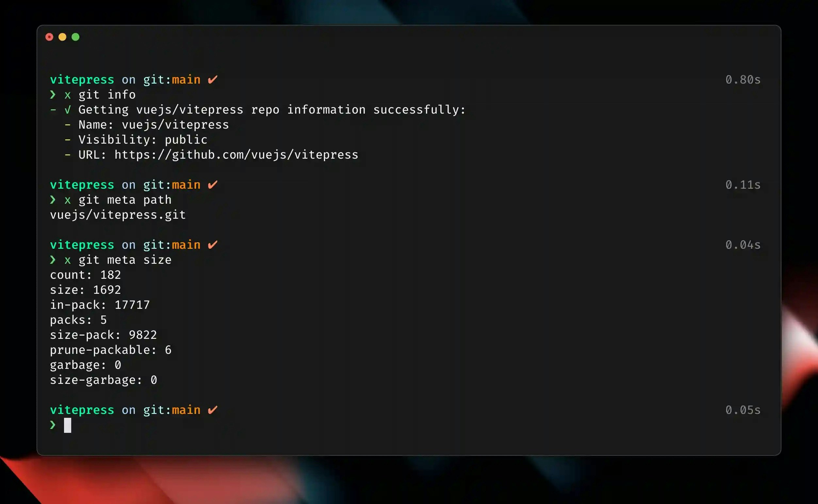Click the arrow beside the empty last prompt
The image size is (818, 504).
[53, 425]
